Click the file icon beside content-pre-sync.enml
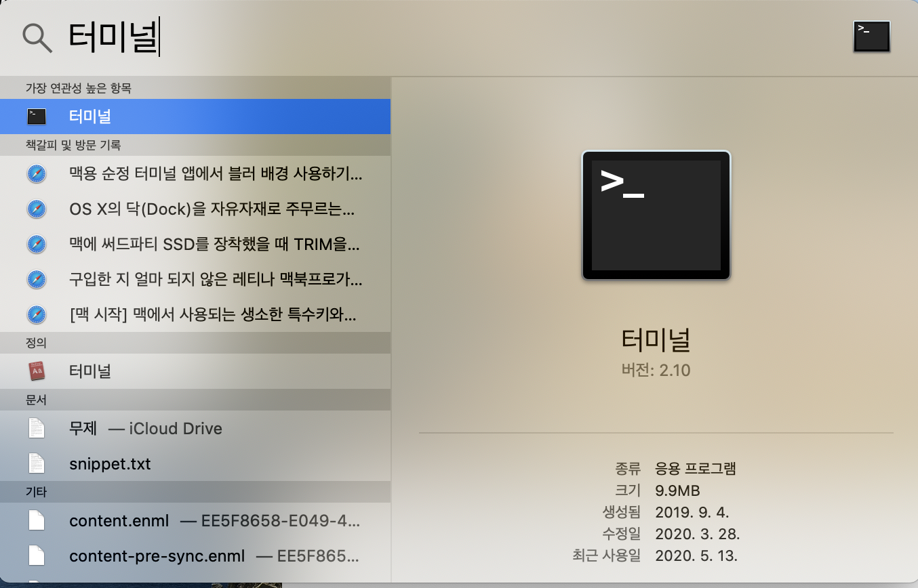 (x=37, y=556)
